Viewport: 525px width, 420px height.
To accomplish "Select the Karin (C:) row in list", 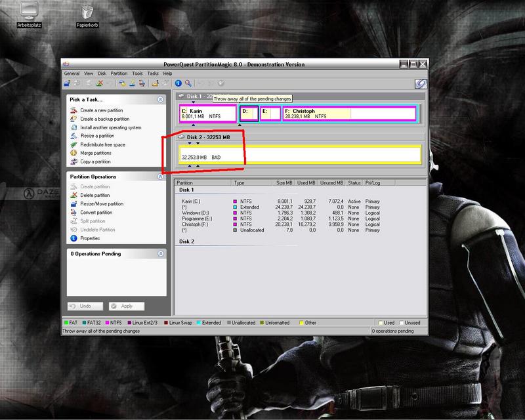I will pos(281,201).
